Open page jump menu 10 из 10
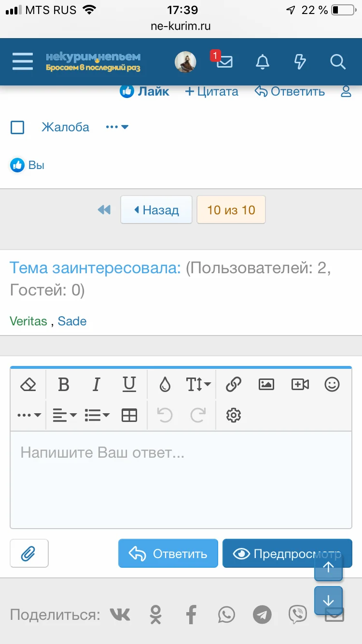This screenshot has width=362, height=644. [231, 210]
